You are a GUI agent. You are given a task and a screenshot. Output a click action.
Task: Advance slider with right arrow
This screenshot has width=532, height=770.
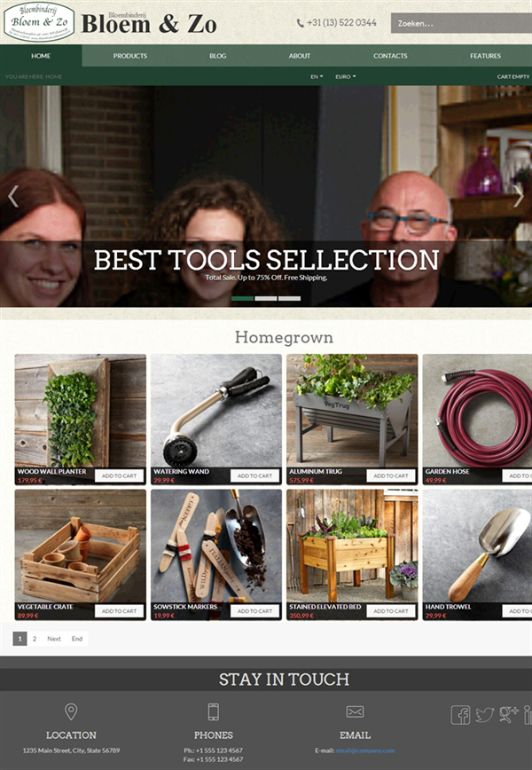519,196
